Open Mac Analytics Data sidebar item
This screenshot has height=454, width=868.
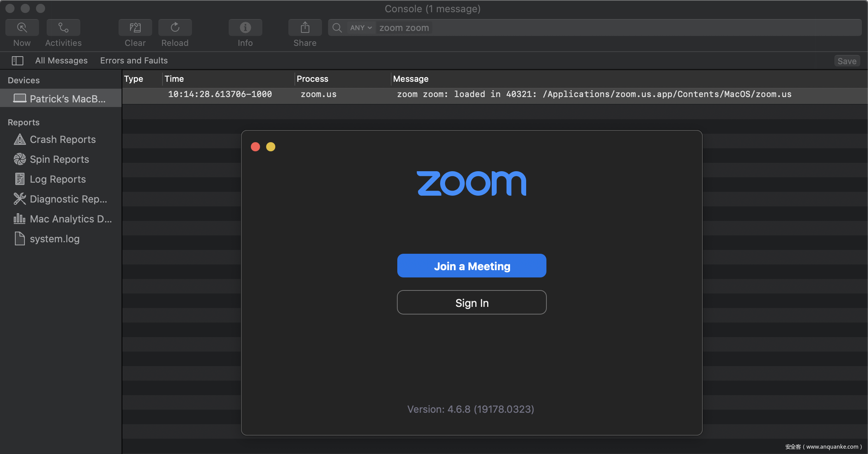coord(70,219)
